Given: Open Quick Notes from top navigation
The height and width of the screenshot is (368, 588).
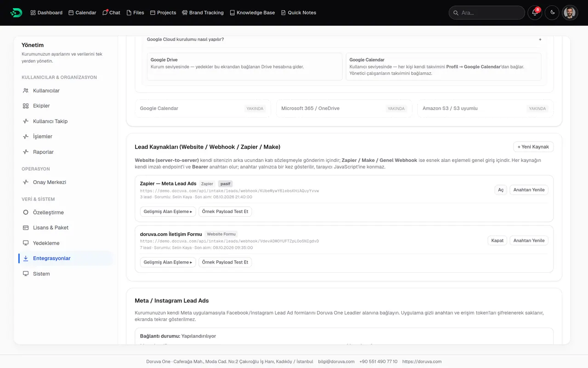Looking at the screenshot, I should 299,13.
